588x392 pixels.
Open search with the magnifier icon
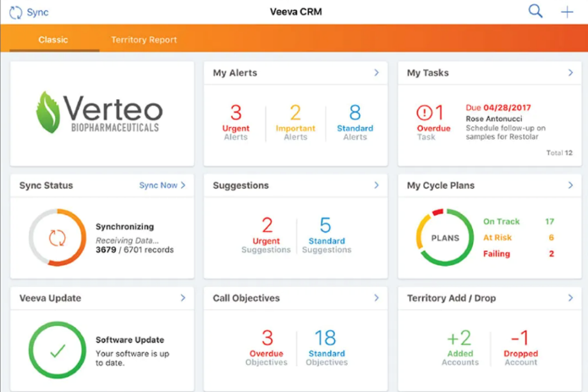536,11
